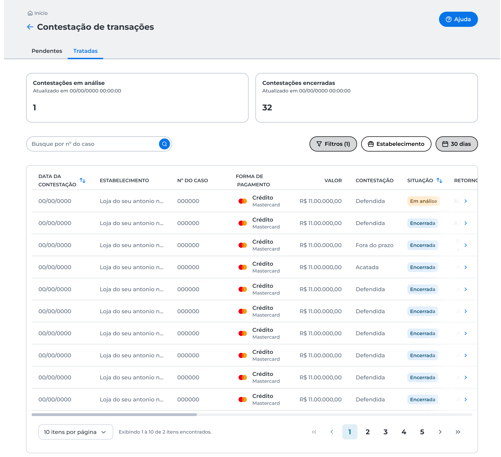Go to the first page double-arrow
The width and height of the screenshot is (501, 457).
pyautogui.click(x=314, y=432)
